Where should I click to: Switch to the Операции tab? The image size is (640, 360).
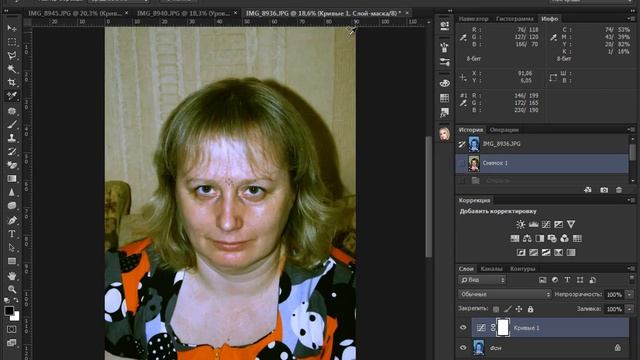coord(504,130)
